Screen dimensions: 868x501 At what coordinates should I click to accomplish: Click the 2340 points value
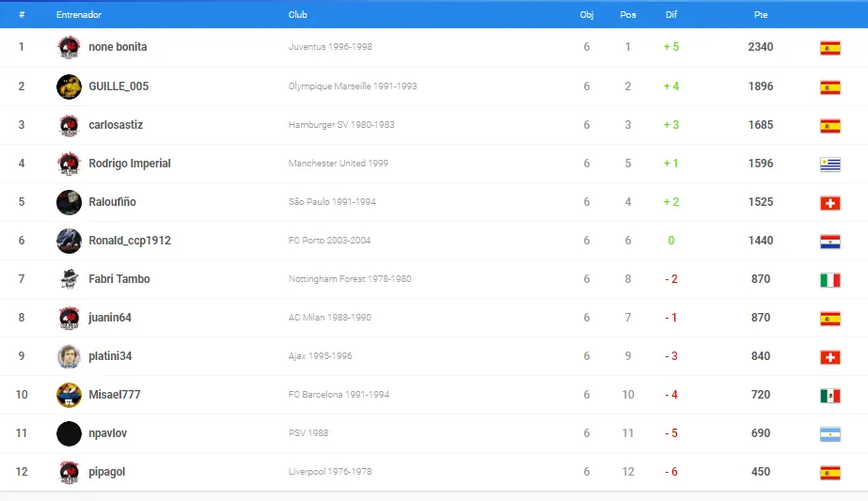coord(761,47)
